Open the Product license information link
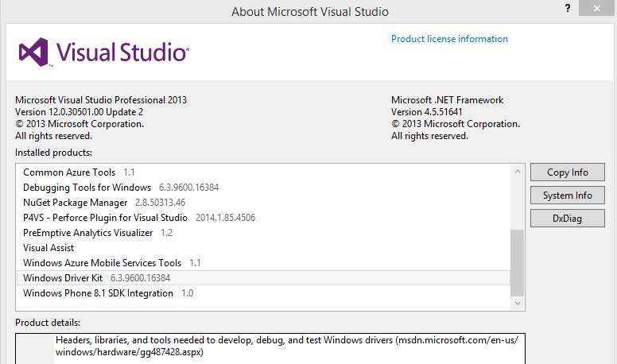The height and width of the screenshot is (364, 617). pos(449,39)
